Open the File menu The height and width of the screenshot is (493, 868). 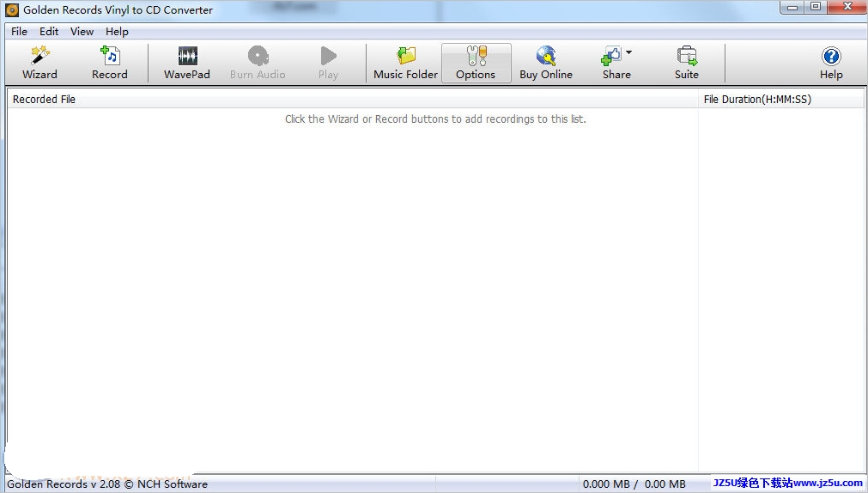point(20,32)
